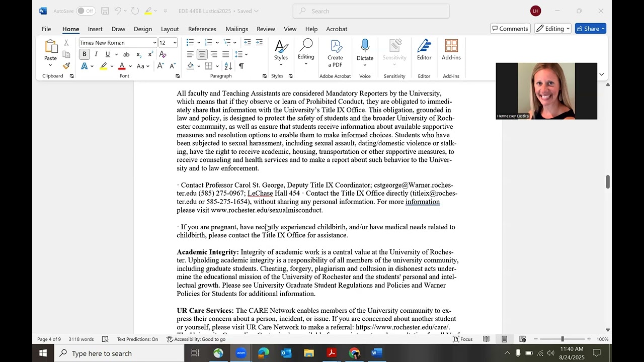The image size is (644, 362).
Task: Click the Line spacing icon
Action: pos(238,54)
